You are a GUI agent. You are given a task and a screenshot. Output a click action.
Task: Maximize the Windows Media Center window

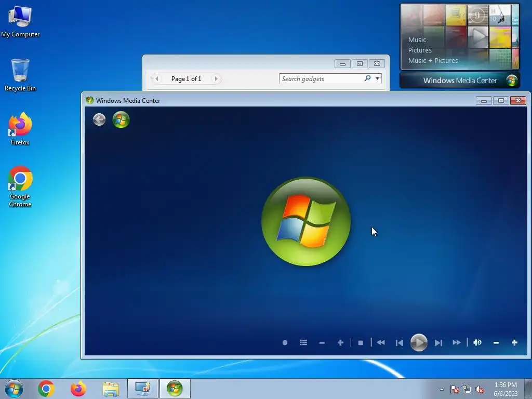click(501, 101)
